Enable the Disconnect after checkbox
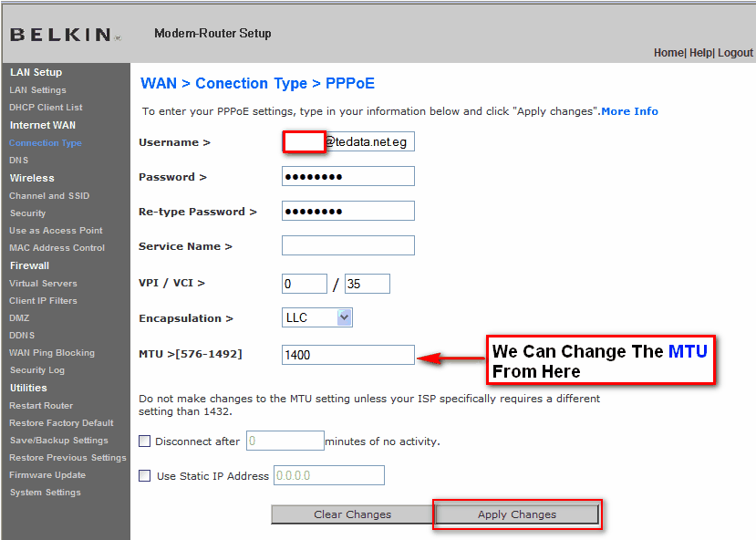 [x=145, y=441]
